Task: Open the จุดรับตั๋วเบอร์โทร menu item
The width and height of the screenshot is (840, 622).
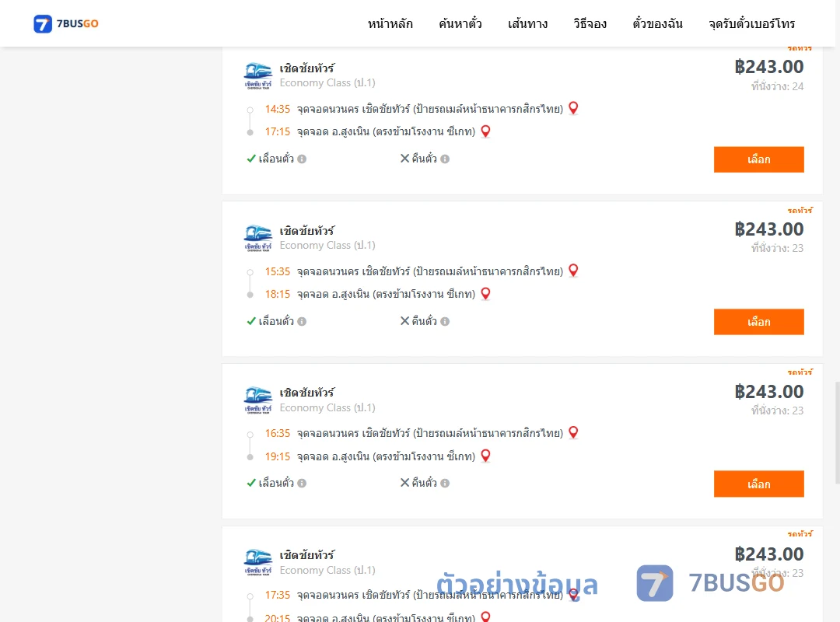Action: coord(751,23)
